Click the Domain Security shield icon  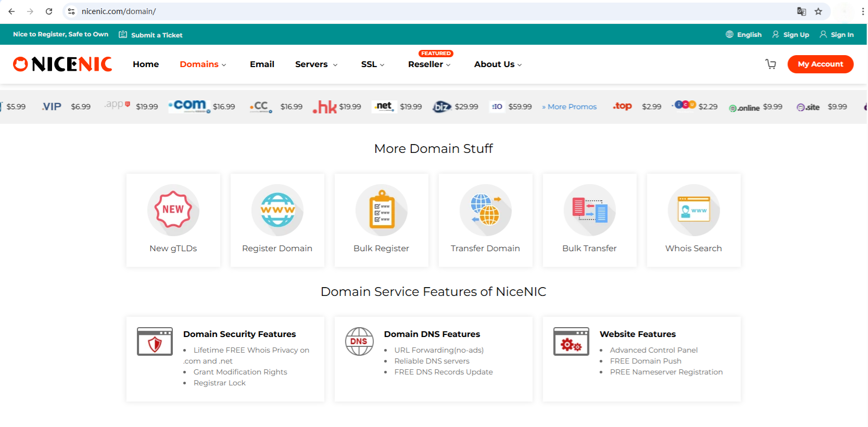pyautogui.click(x=155, y=341)
